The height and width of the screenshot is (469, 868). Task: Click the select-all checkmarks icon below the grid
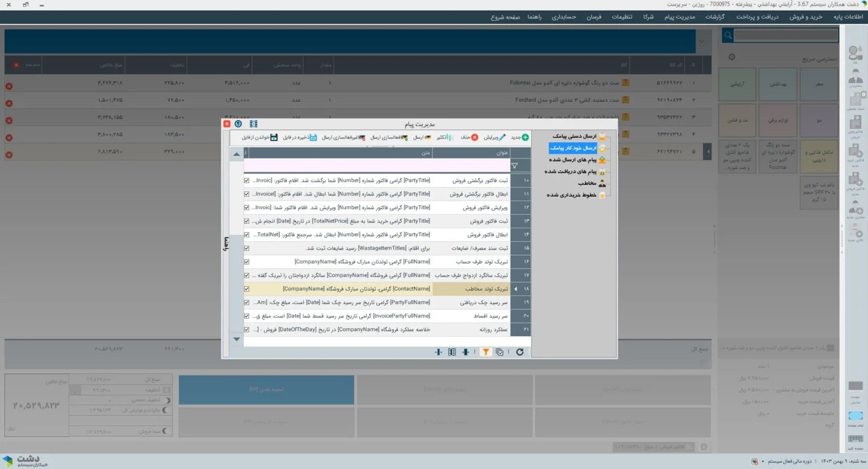500,352
